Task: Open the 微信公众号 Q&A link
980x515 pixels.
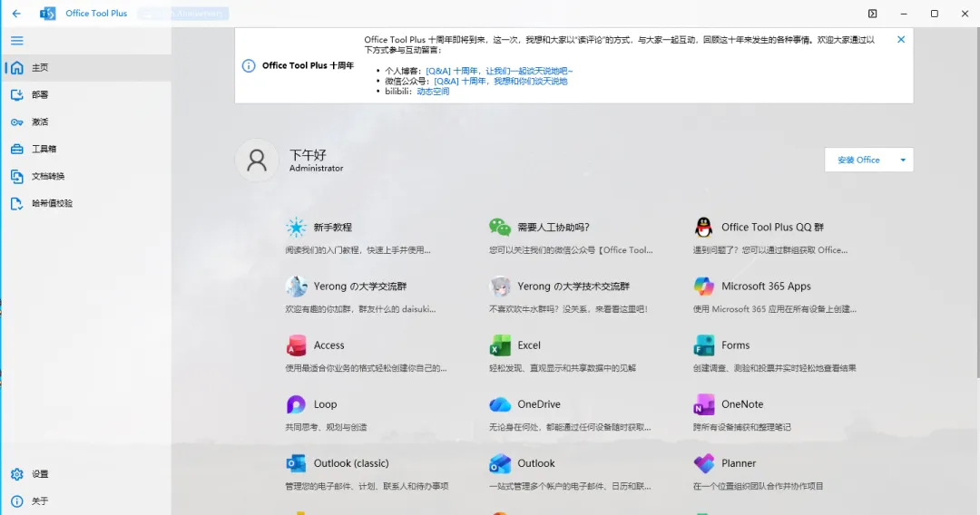Action: pyautogui.click(x=501, y=82)
